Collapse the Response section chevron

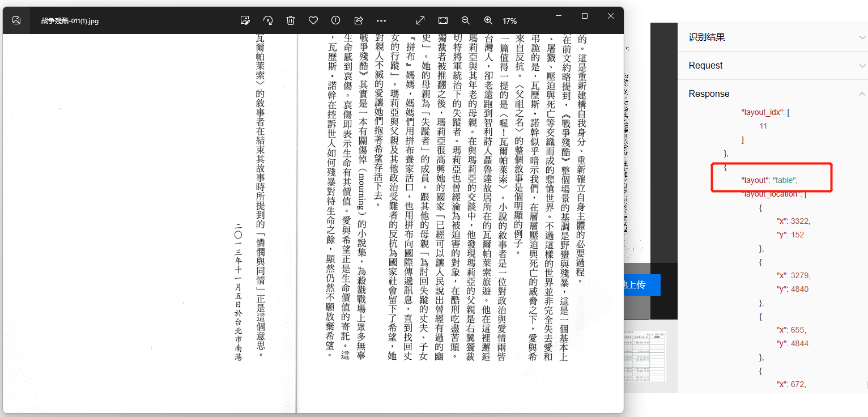click(862, 94)
